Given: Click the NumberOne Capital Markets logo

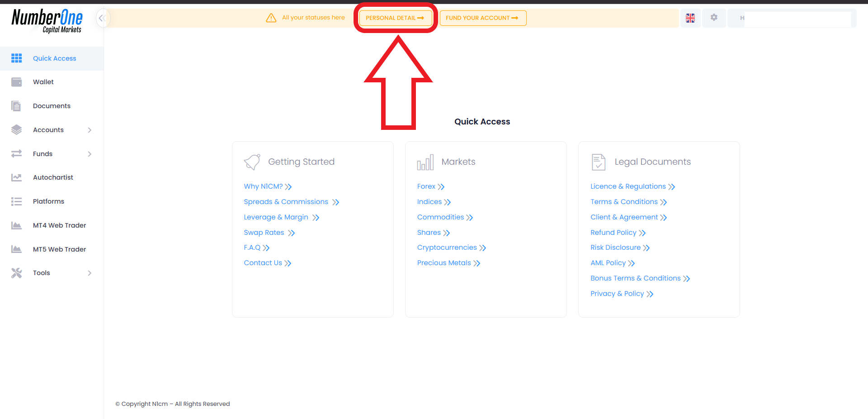Looking at the screenshot, I should click(47, 21).
